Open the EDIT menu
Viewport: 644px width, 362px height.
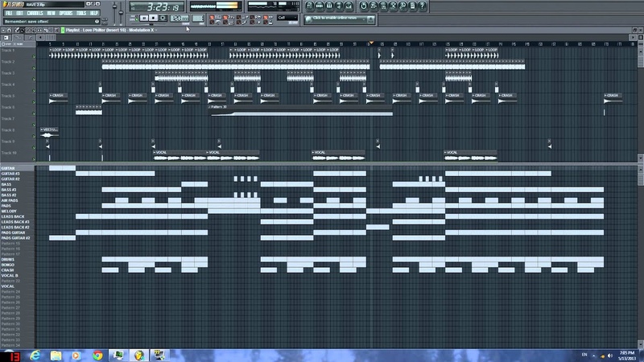pyautogui.click(x=19, y=13)
